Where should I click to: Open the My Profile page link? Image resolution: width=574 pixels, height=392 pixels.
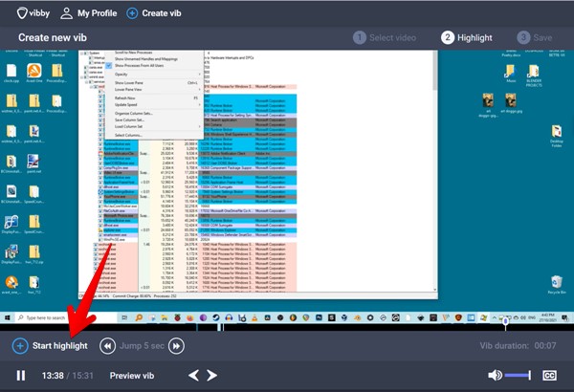[97, 13]
